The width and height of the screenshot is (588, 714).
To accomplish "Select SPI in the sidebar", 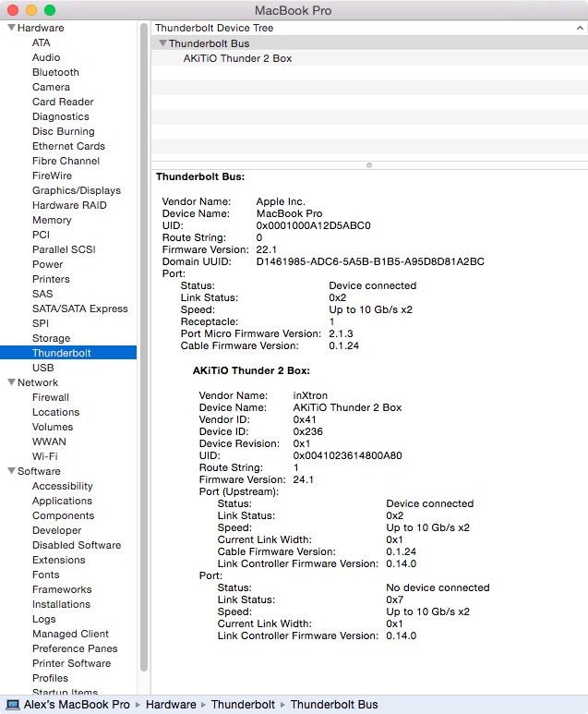I will coord(41,324).
